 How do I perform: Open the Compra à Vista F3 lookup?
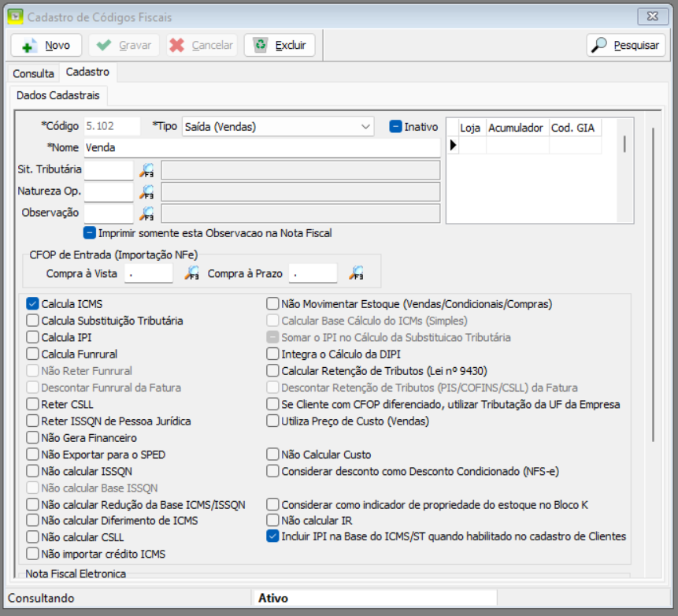click(x=191, y=273)
